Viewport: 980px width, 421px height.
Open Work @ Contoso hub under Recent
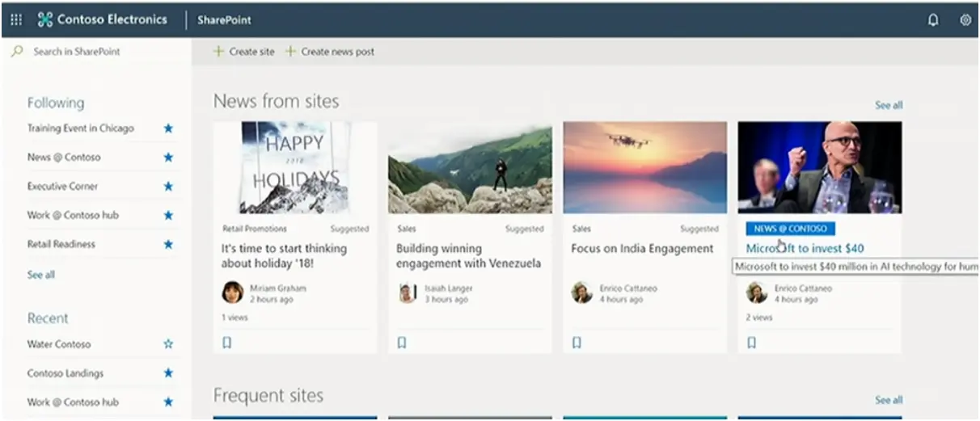coord(73,402)
